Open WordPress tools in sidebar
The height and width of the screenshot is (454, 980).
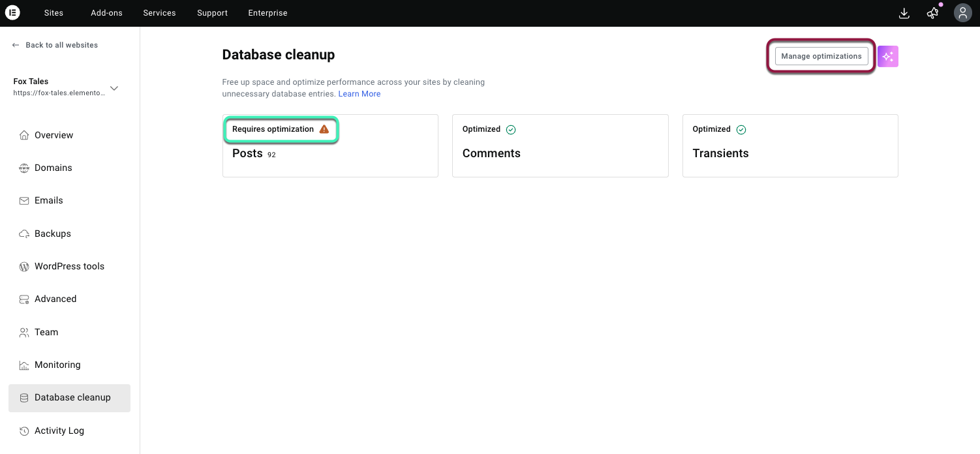pos(69,266)
